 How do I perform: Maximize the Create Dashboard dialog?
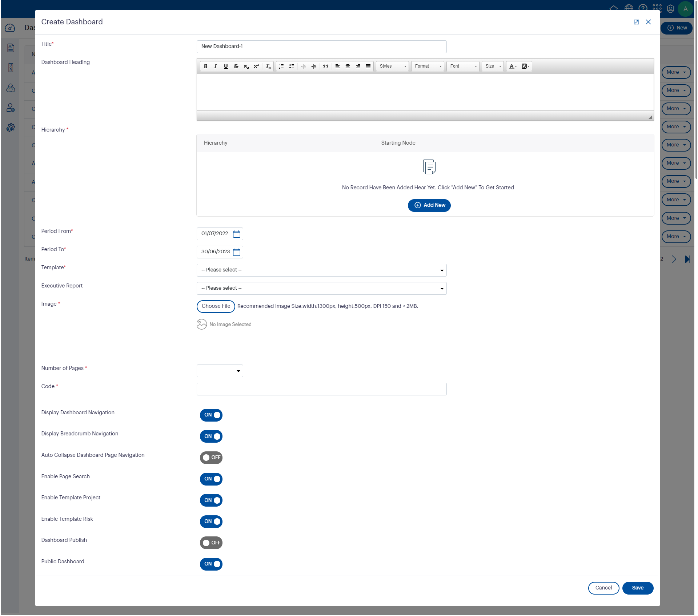click(x=636, y=22)
